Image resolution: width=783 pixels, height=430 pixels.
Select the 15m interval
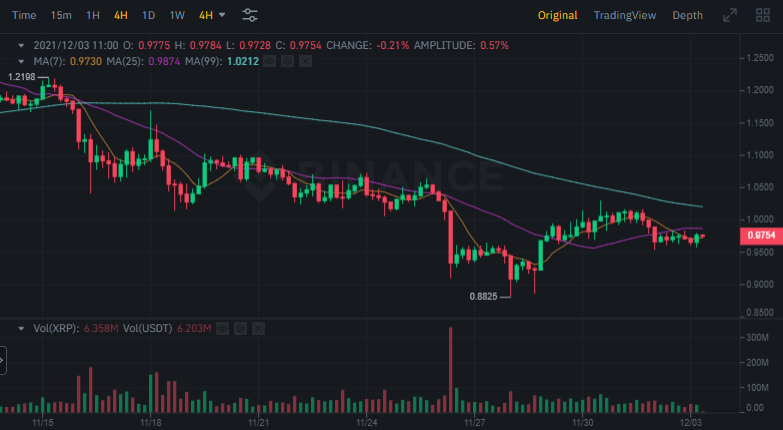point(61,15)
